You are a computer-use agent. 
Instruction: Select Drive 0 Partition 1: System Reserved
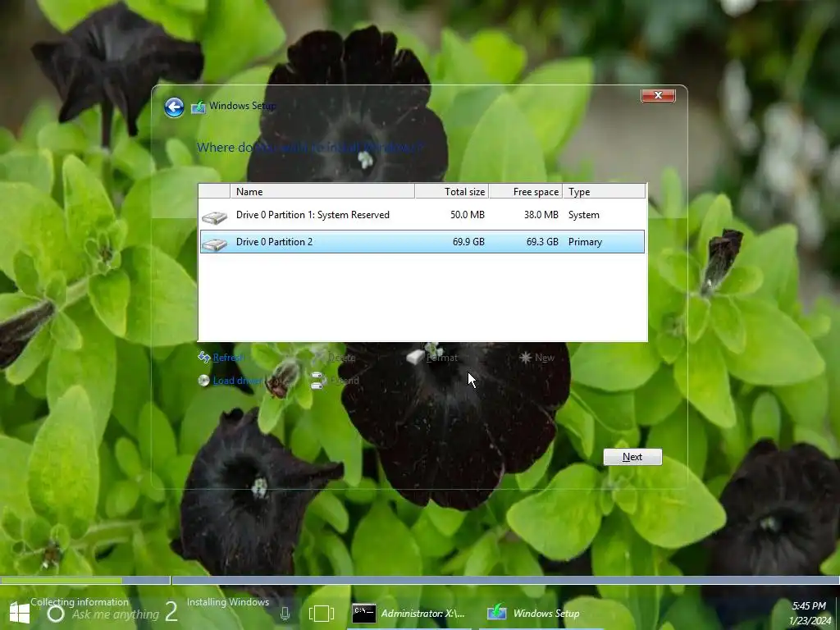[x=422, y=215]
